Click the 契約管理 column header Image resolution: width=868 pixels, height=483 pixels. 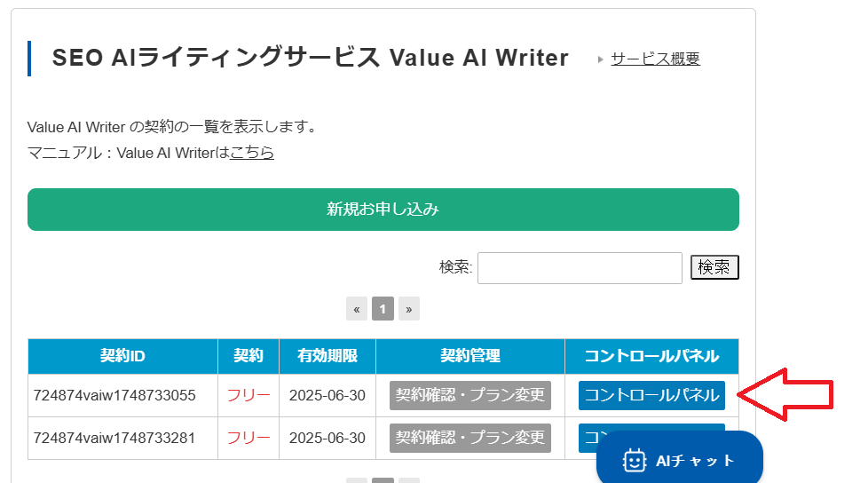(470, 356)
